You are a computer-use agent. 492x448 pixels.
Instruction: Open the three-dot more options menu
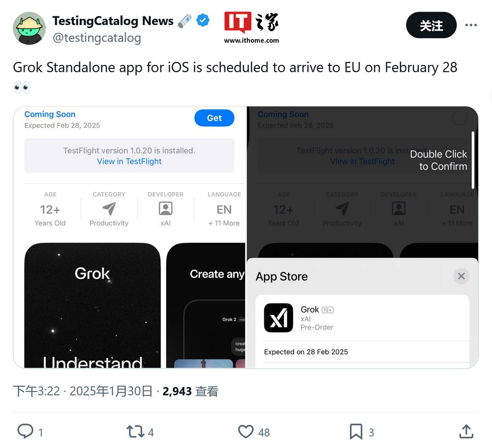pyautogui.click(x=471, y=25)
